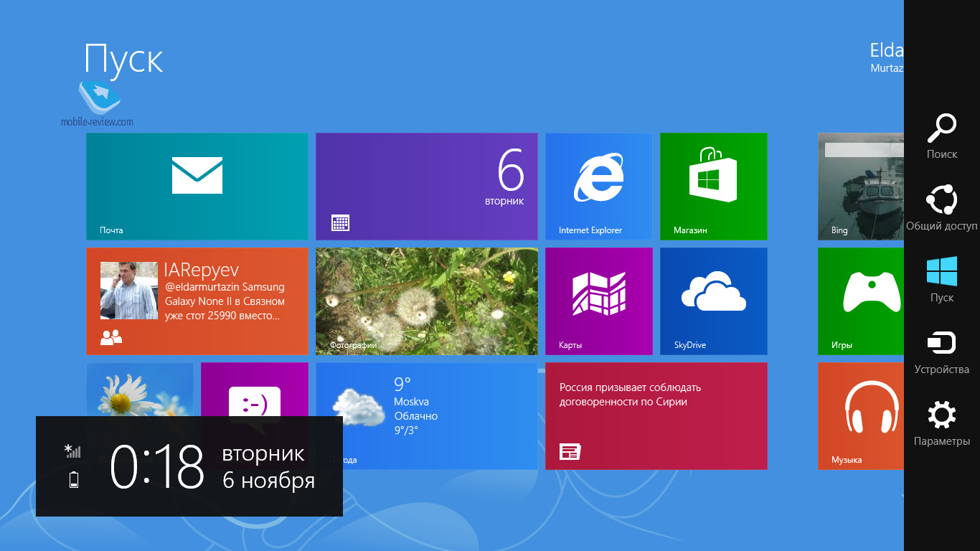Launch the Internet Explorer tile
Image resolution: width=980 pixels, height=551 pixels.
coord(599,187)
